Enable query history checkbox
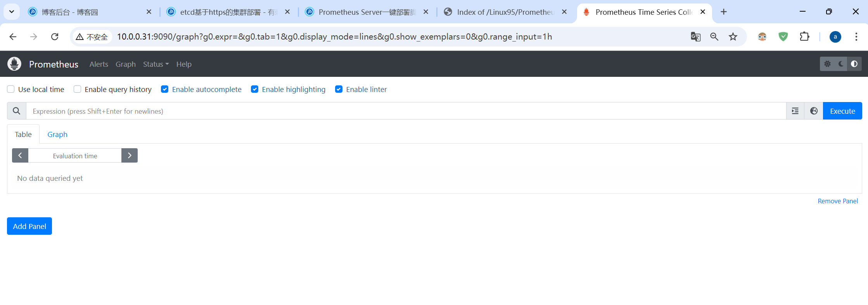The height and width of the screenshot is (305, 868). (x=78, y=89)
